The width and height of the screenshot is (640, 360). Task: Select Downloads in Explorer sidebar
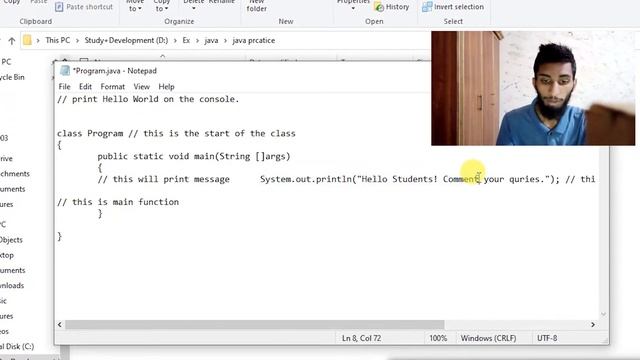point(12,286)
